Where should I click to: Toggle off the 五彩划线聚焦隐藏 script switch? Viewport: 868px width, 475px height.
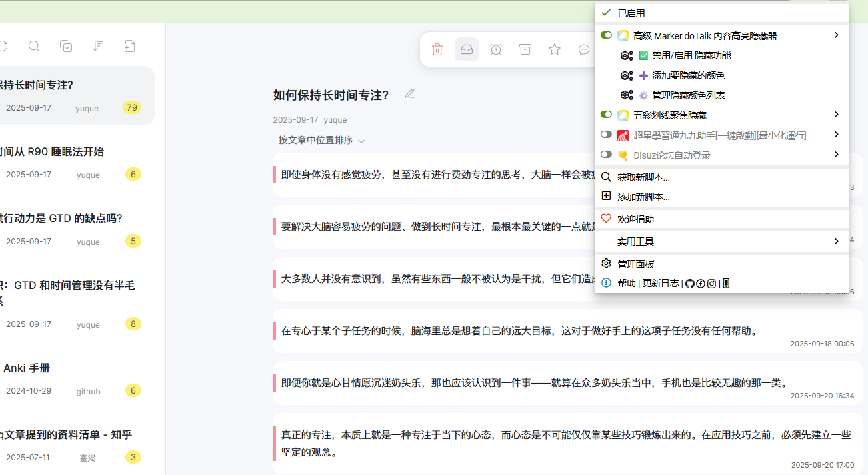[x=606, y=115]
